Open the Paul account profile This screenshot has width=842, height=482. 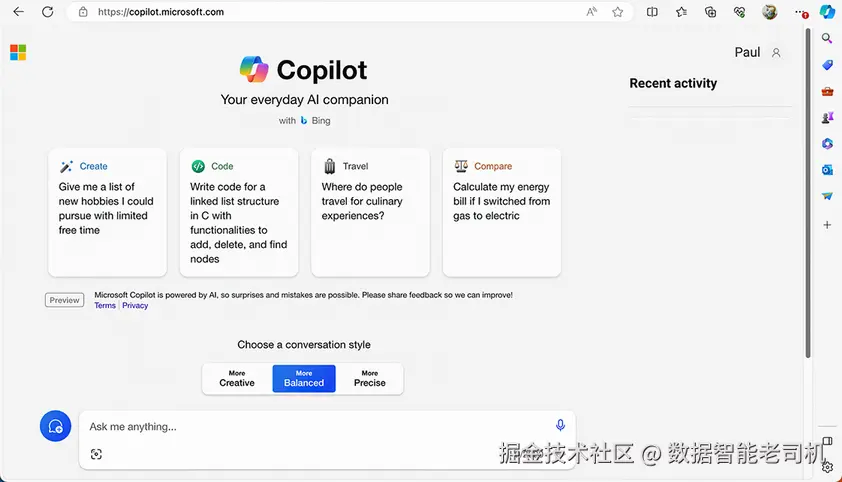tap(758, 52)
